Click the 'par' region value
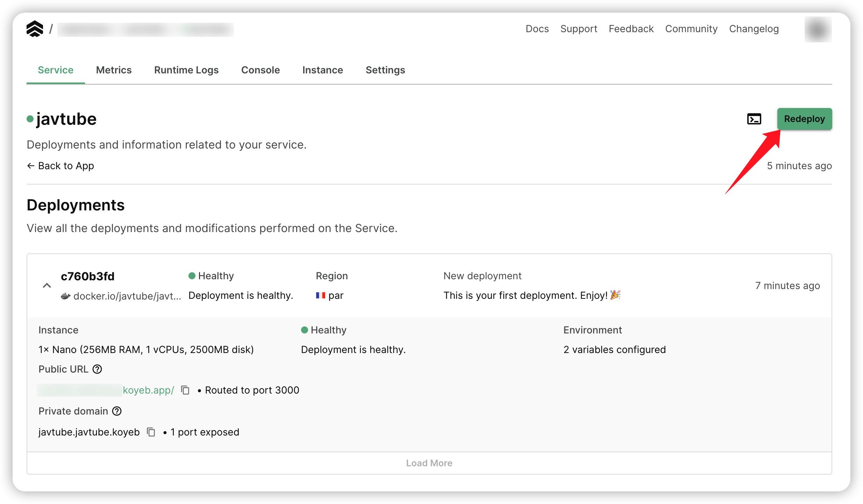Viewport: 863px width, 504px height. (336, 296)
